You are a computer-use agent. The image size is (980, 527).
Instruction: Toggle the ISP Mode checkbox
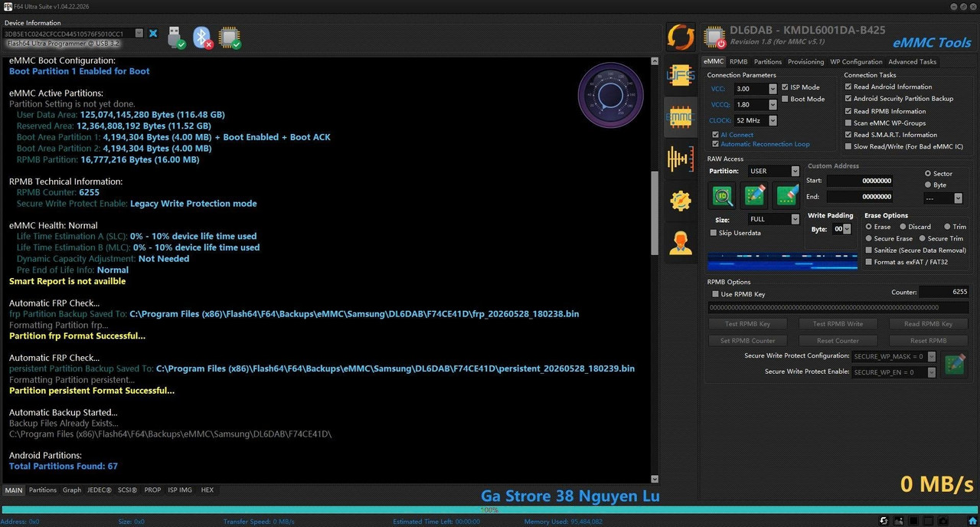click(785, 87)
